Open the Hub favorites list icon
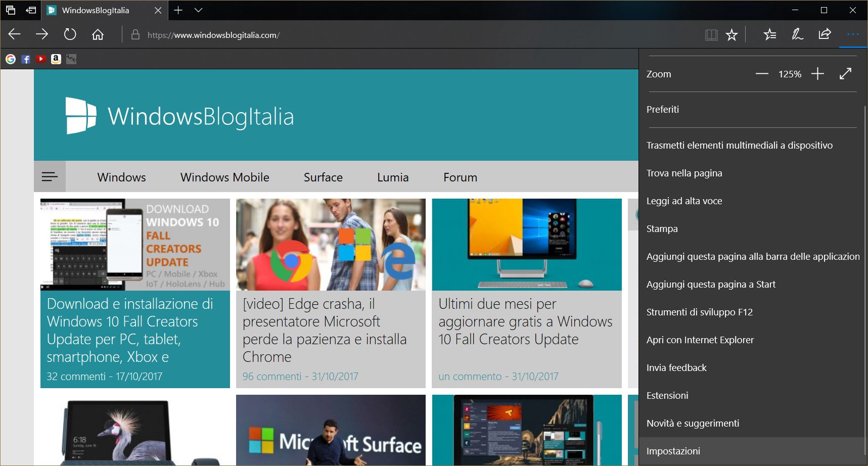Viewport: 868px width, 466px height. (x=770, y=34)
